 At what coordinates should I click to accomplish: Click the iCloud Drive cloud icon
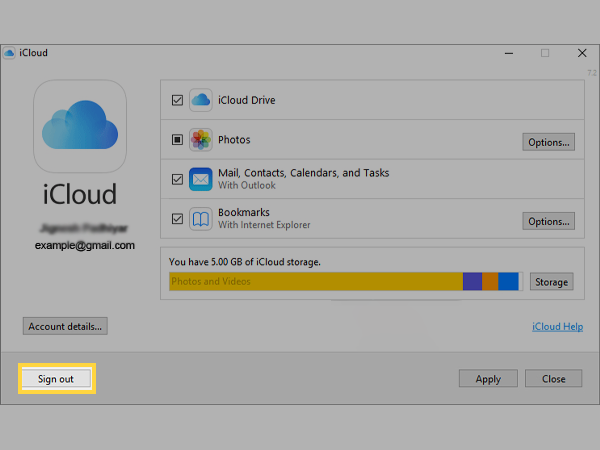pos(201,100)
